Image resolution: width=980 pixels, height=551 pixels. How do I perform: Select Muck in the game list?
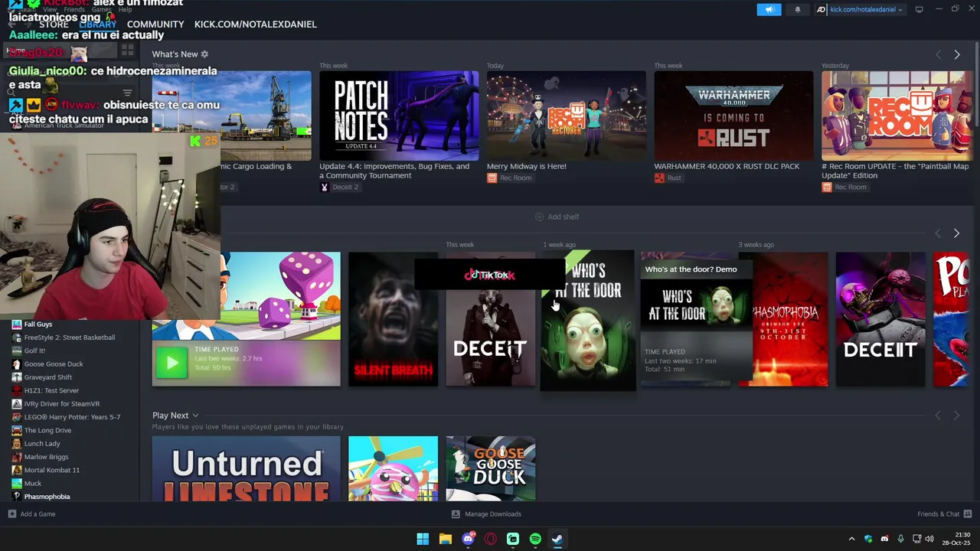point(32,484)
